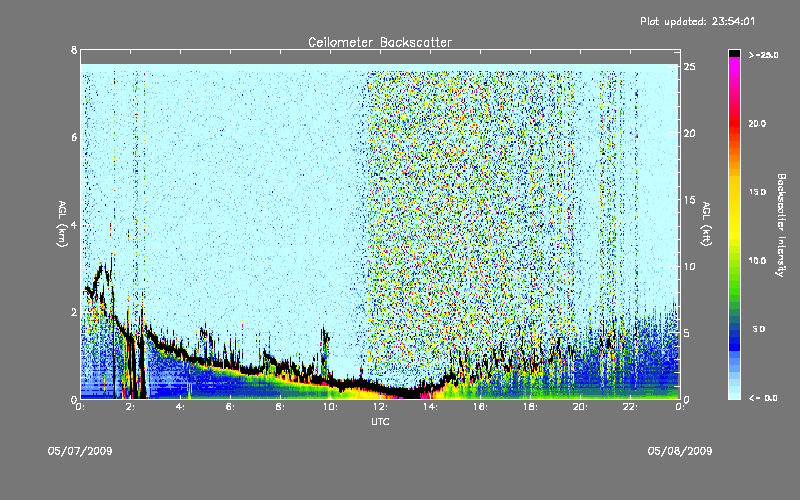Click the '>=25.0' colorbar maximum label
This screenshot has width=800, height=500.
click(763, 55)
